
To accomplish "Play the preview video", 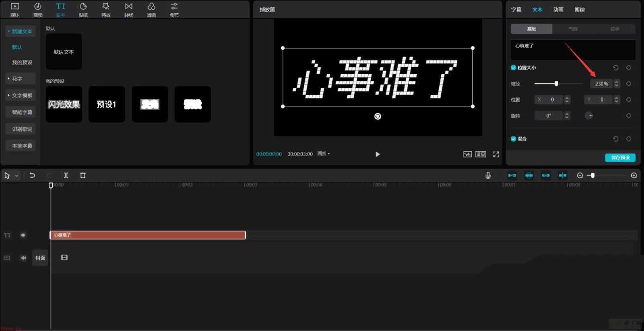I will [x=378, y=154].
